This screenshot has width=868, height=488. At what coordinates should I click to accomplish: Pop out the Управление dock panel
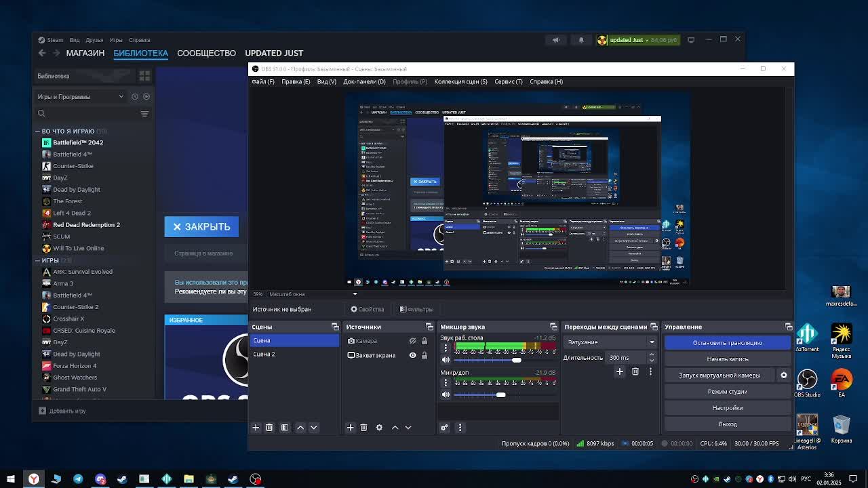pyautogui.click(x=789, y=327)
